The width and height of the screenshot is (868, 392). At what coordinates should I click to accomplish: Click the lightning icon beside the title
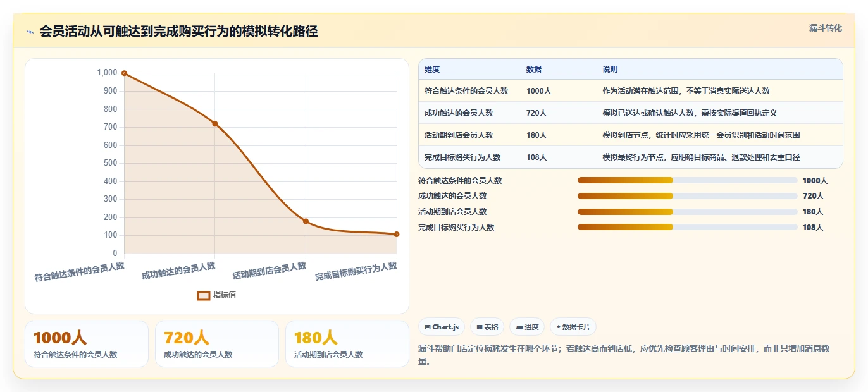[30, 32]
